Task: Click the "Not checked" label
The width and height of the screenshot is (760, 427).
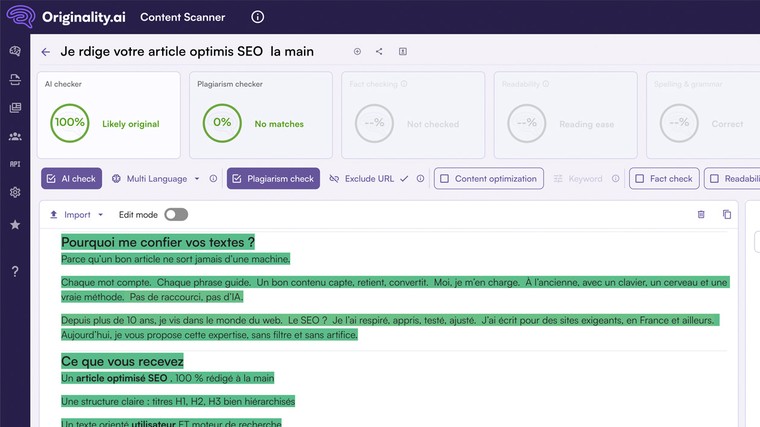Action: click(433, 124)
